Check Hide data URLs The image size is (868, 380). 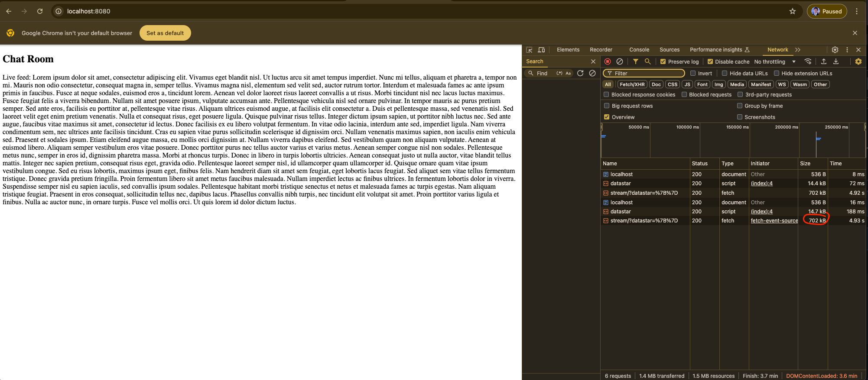[x=725, y=73]
